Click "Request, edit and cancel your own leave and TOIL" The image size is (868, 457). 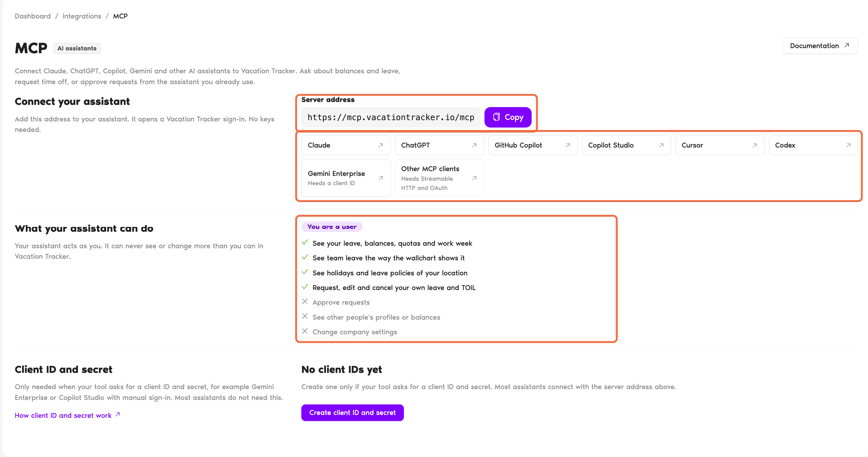[394, 288]
